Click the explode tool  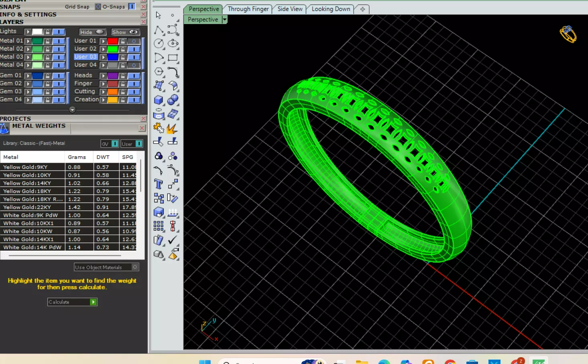tap(173, 128)
